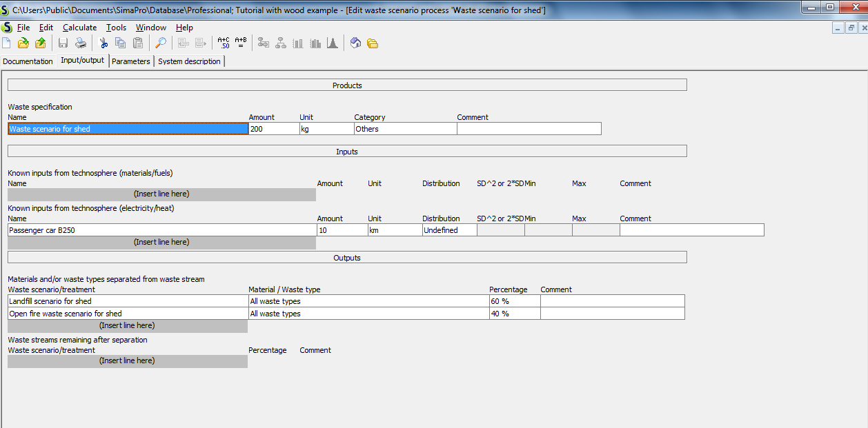This screenshot has height=428, width=868.
Task: Paste with the clipboard icon
Action: click(x=138, y=43)
